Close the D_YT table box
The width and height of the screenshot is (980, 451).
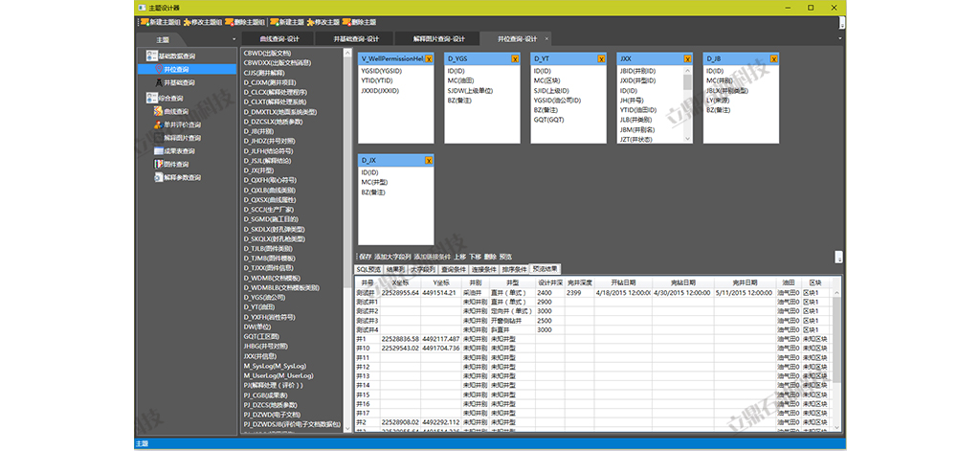click(x=601, y=58)
